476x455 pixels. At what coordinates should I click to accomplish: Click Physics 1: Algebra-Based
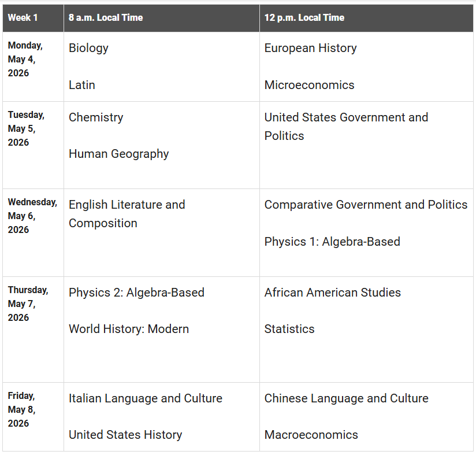pos(332,242)
